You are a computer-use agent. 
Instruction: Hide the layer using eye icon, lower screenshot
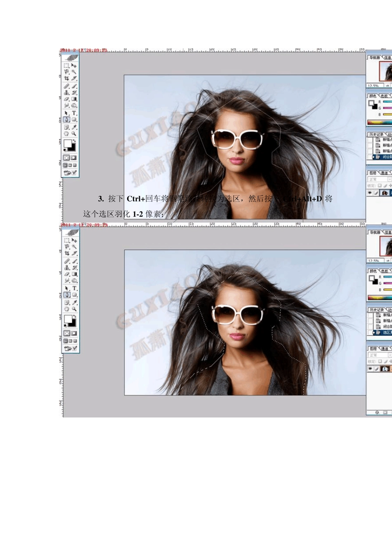370,368
